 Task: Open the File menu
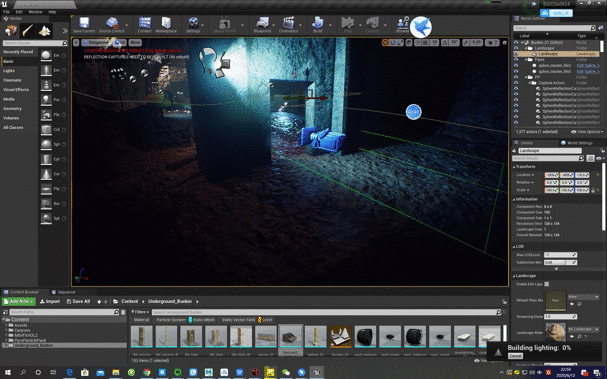click(6, 12)
